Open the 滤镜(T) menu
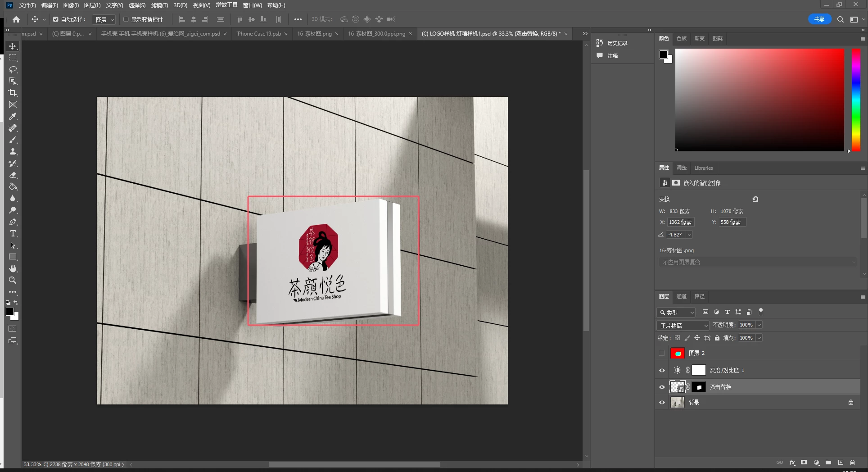 pyautogui.click(x=159, y=5)
